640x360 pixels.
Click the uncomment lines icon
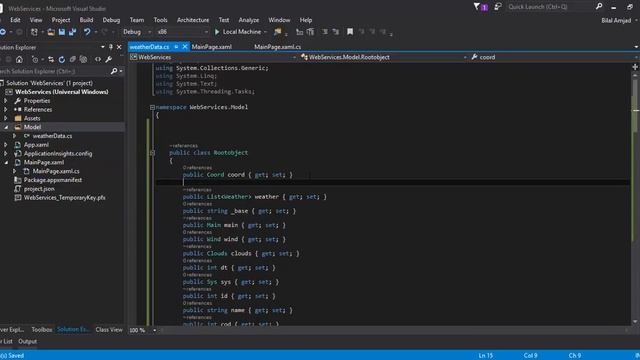pos(336,32)
